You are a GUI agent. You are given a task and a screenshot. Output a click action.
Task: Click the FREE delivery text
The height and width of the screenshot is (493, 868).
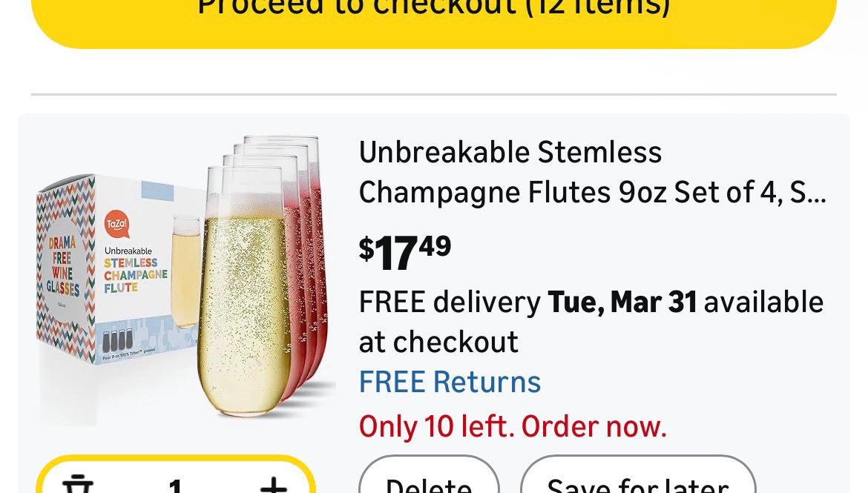coord(450,302)
